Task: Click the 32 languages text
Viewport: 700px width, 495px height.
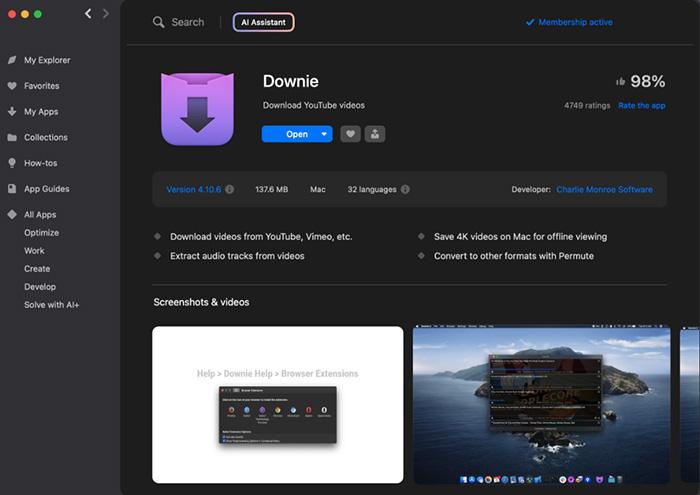Action: pos(372,189)
